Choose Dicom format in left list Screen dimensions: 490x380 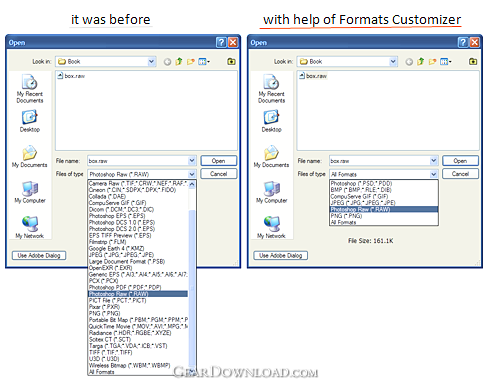tap(138, 209)
